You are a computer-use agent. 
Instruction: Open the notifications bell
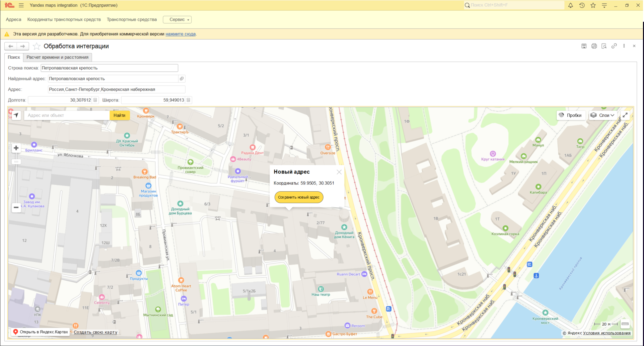click(x=570, y=5)
